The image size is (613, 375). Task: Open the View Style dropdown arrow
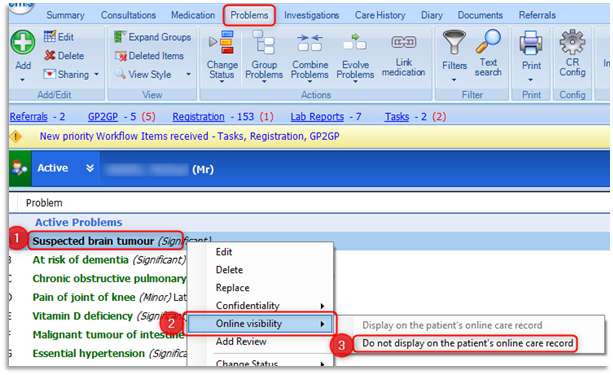click(x=188, y=74)
